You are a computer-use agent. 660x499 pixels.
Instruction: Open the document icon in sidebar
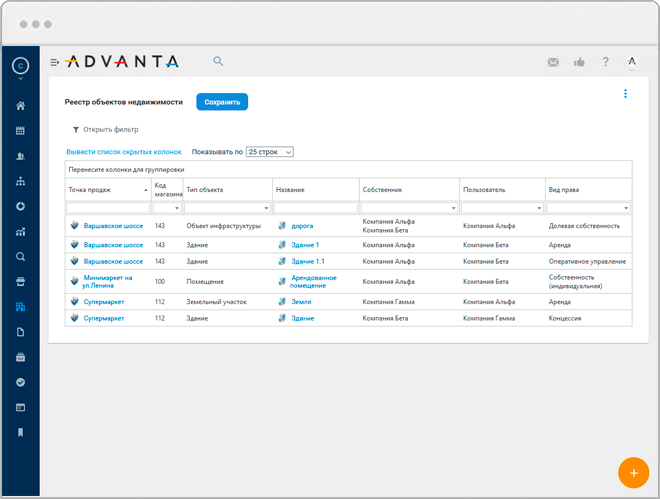[x=20, y=332]
